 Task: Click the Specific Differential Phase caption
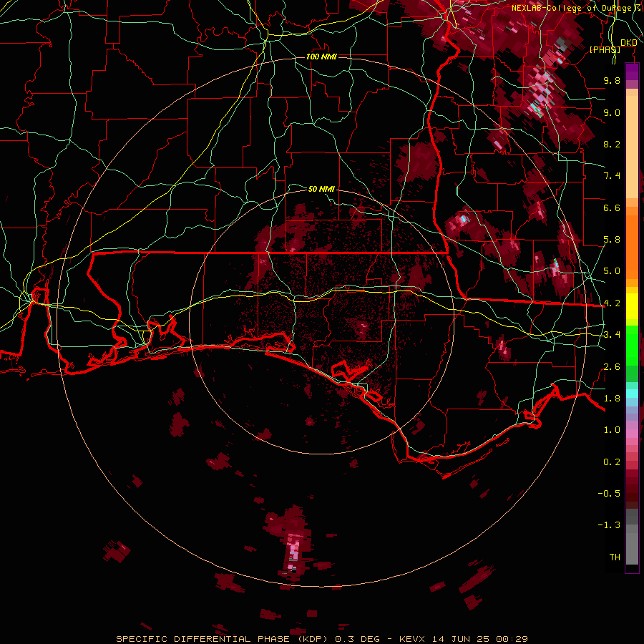pyautogui.click(x=321, y=639)
